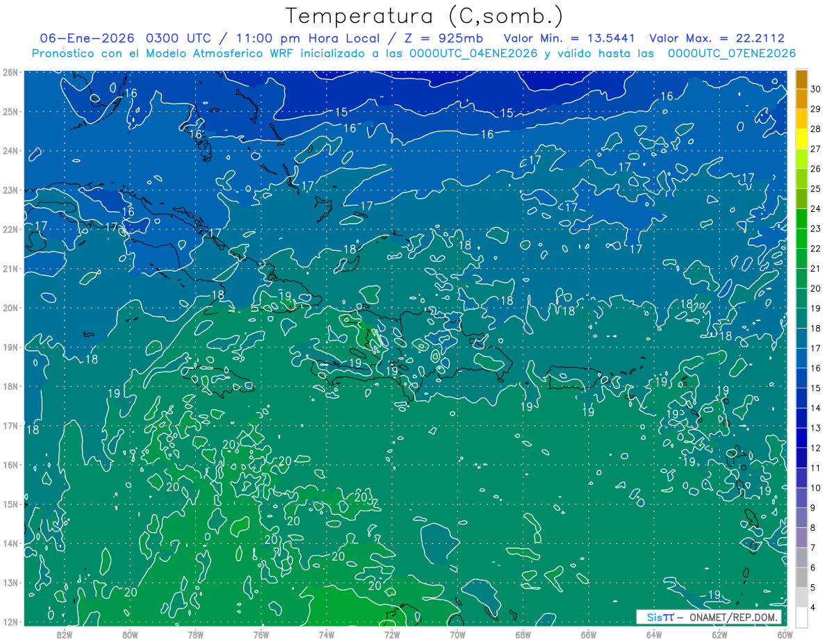Click the 20N latitude axis label
The height and width of the screenshot is (644, 834).
click(x=10, y=308)
